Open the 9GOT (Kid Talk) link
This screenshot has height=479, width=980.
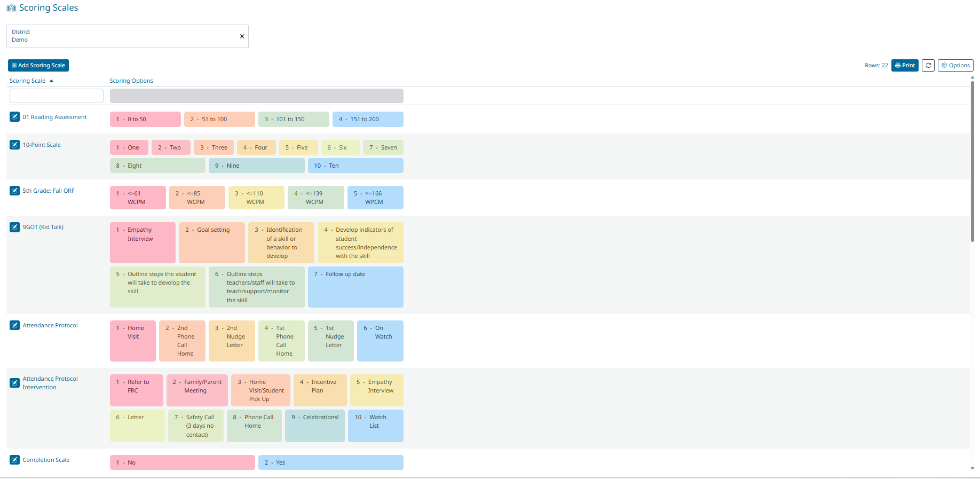pyautogui.click(x=43, y=227)
